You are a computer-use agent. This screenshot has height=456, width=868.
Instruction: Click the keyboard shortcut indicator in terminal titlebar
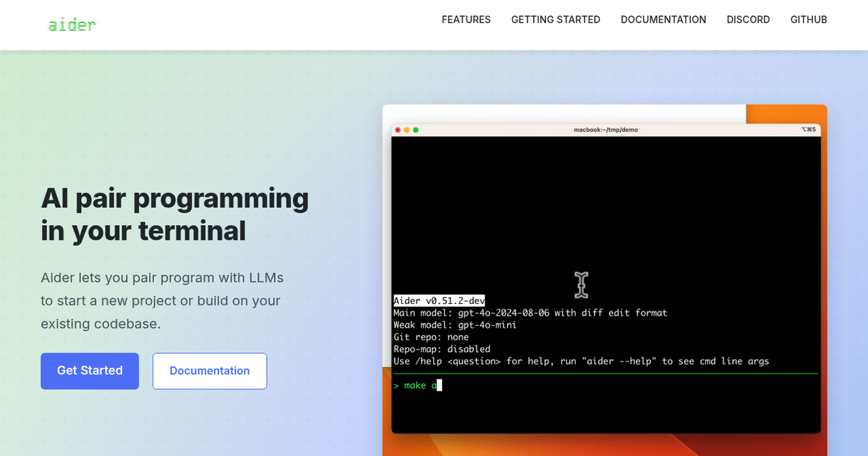tap(808, 130)
